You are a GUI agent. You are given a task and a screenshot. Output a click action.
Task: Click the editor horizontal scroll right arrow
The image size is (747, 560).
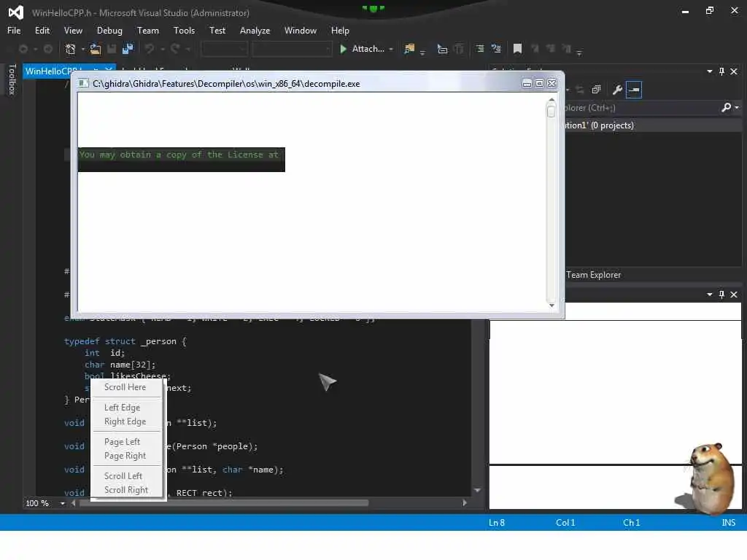(x=465, y=503)
